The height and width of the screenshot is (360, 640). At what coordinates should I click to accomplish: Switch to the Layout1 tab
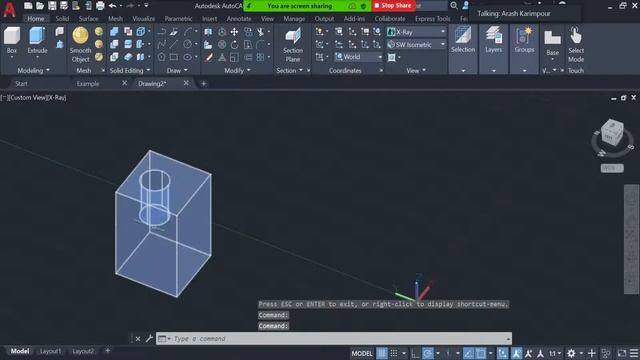[50, 351]
